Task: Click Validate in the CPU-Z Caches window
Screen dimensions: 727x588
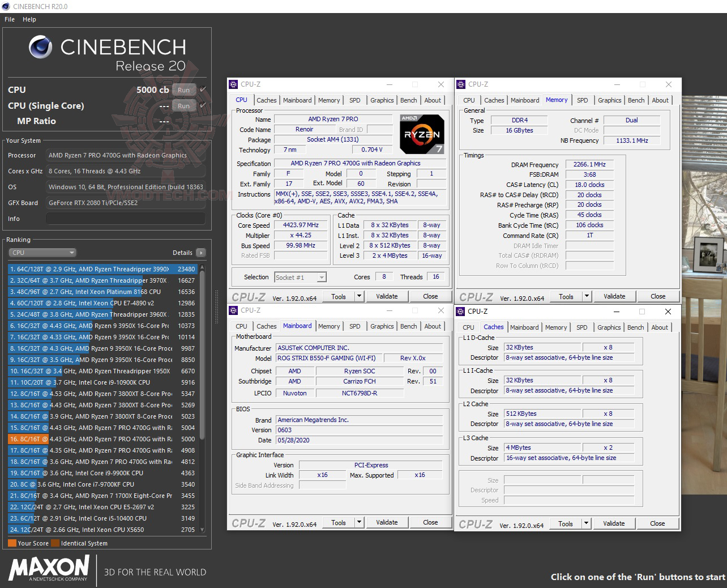Action: (x=614, y=523)
